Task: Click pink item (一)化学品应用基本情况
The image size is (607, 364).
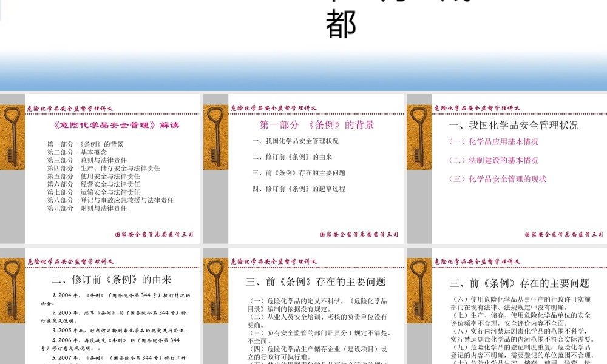Action: coord(493,141)
